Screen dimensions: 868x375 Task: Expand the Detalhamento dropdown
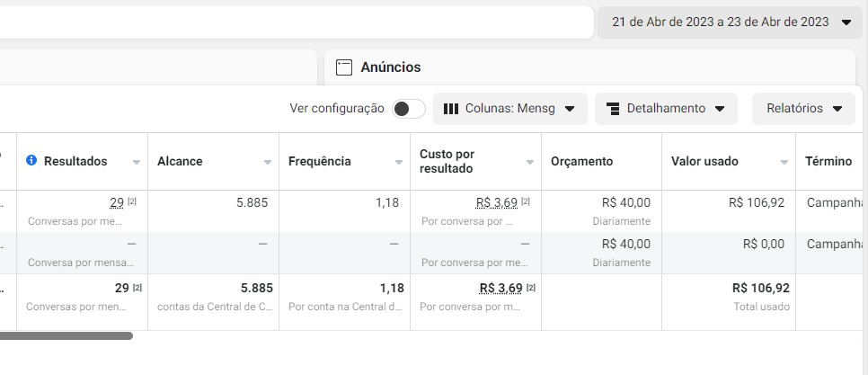coord(666,109)
